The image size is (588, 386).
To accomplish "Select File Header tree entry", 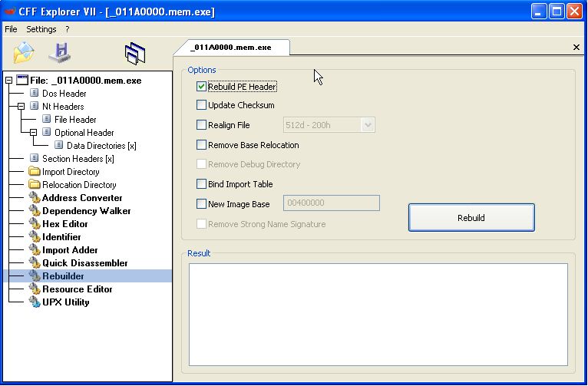I will coord(75,120).
